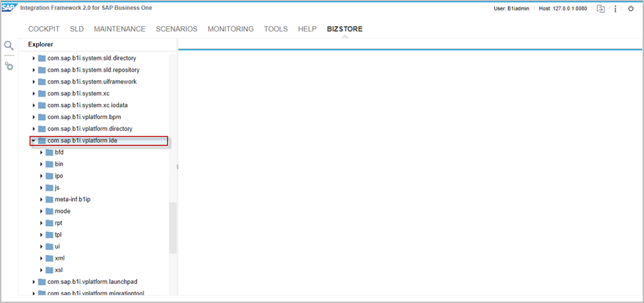The image size is (644, 303).
Task: Expand the com.sap.b1i.vplatform.launchpad node
Action: pyautogui.click(x=34, y=282)
